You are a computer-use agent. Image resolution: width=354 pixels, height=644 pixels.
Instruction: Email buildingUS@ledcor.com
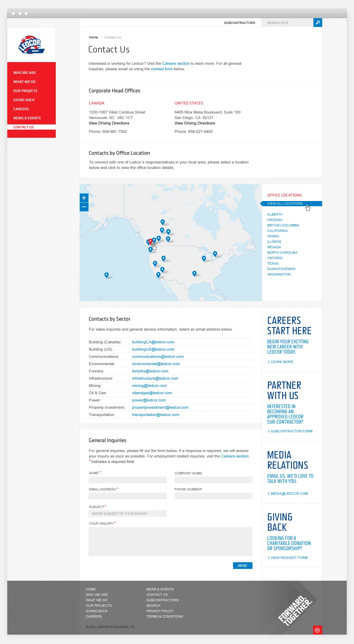[x=153, y=349]
